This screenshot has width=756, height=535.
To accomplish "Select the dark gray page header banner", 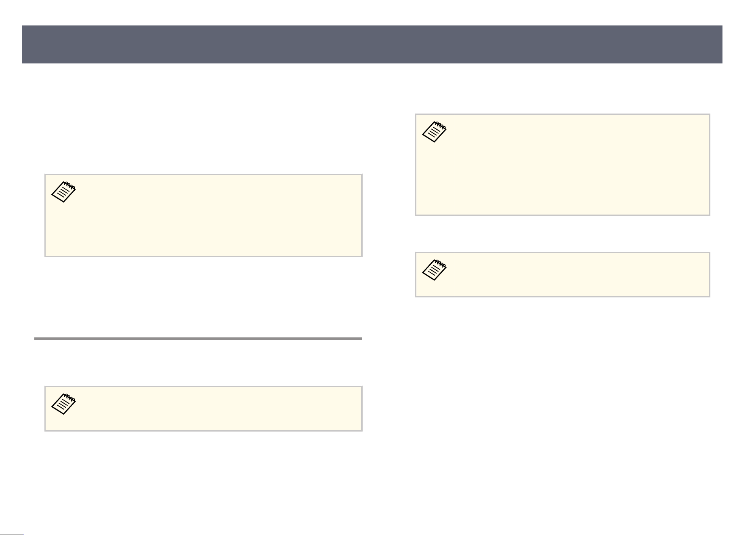I will click(x=372, y=44).
